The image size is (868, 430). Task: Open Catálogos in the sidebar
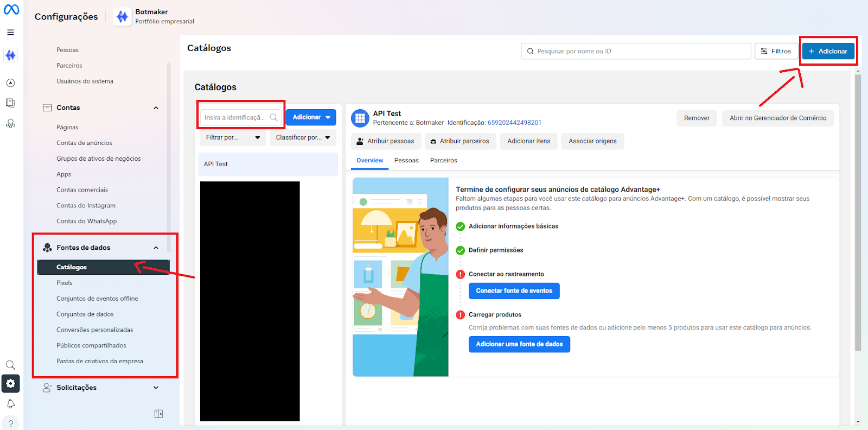103,267
